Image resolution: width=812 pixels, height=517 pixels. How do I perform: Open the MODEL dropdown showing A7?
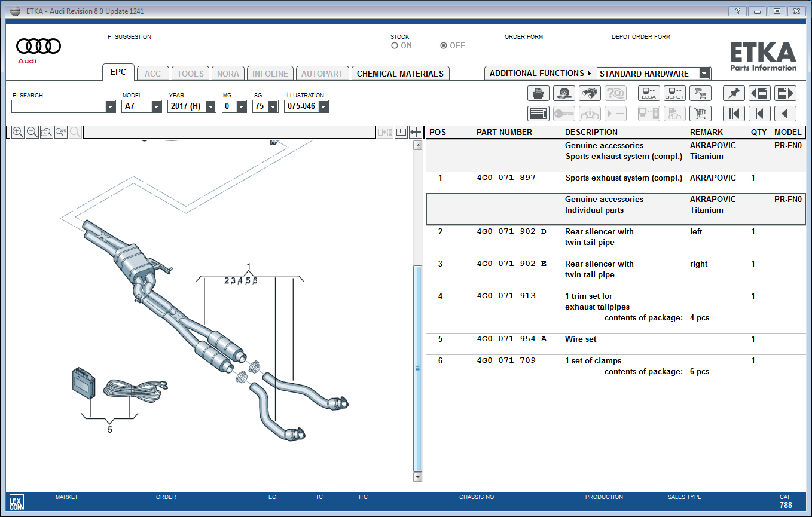click(157, 106)
